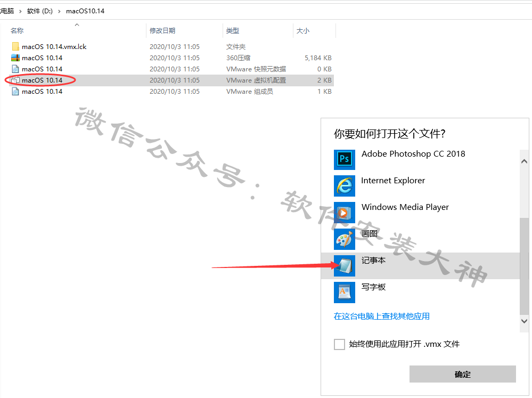Select the 画图 Paint icon
The image size is (532, 398).
[x=345, y=239]
